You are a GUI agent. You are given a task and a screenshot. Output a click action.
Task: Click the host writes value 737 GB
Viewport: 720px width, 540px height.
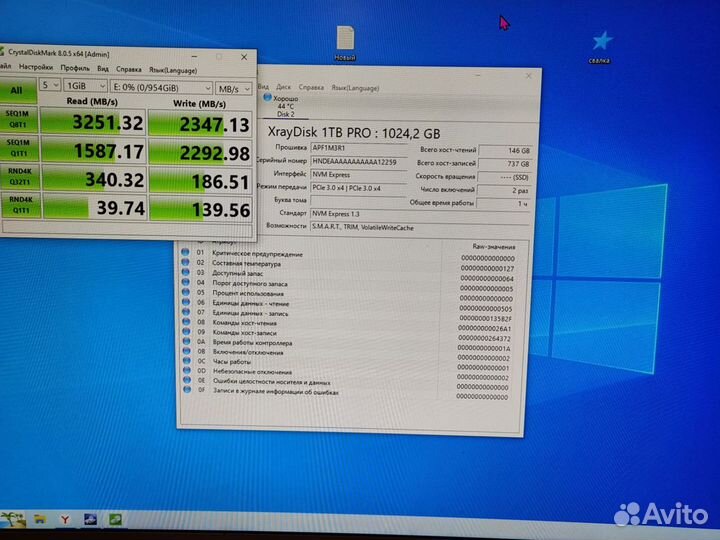[x=505, y=164]
